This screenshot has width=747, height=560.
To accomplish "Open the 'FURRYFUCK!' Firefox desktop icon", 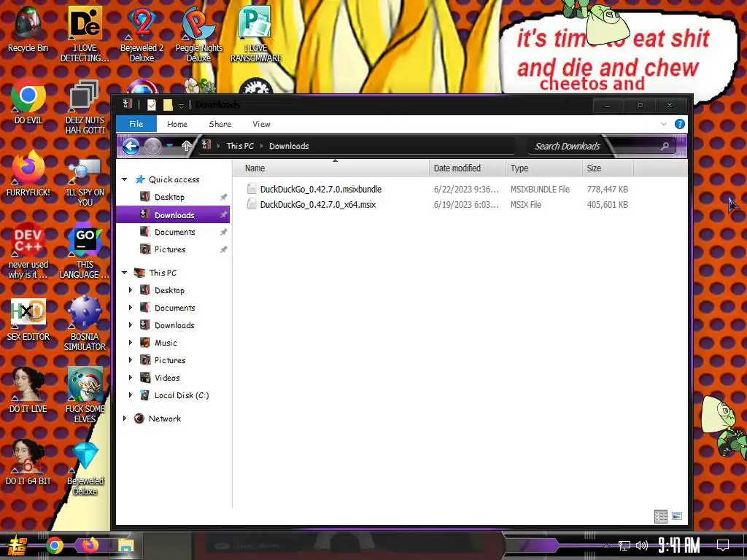I will click(28, 174).
